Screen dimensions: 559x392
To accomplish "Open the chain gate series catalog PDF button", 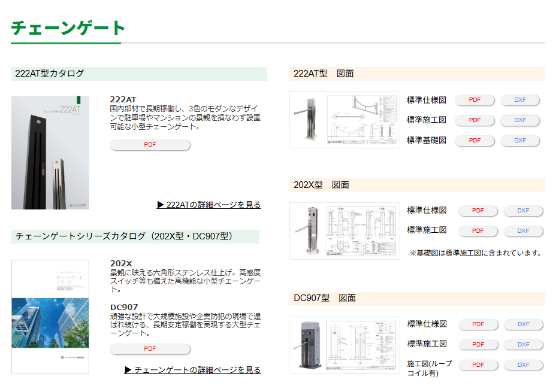I will (150, 349).
